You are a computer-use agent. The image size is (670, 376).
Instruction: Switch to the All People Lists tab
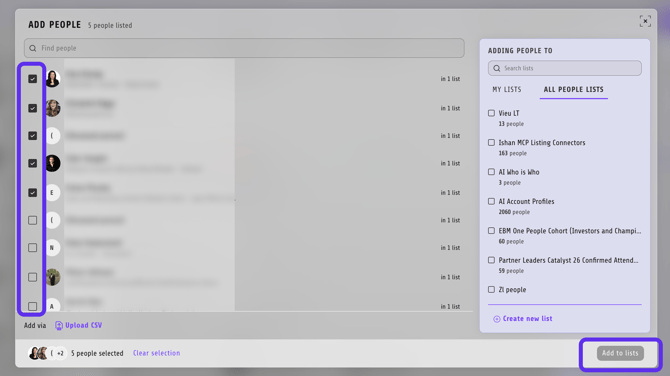[573, 89]
